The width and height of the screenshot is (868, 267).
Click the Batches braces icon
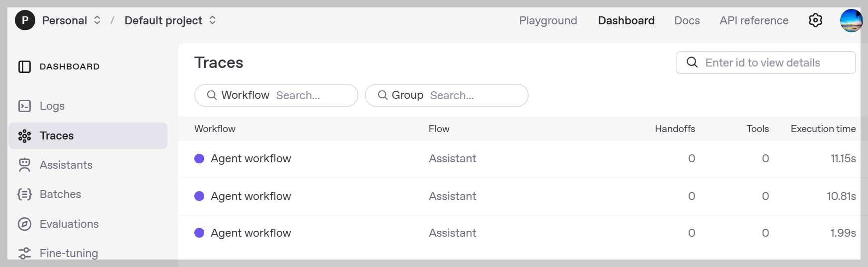(24, 194)
